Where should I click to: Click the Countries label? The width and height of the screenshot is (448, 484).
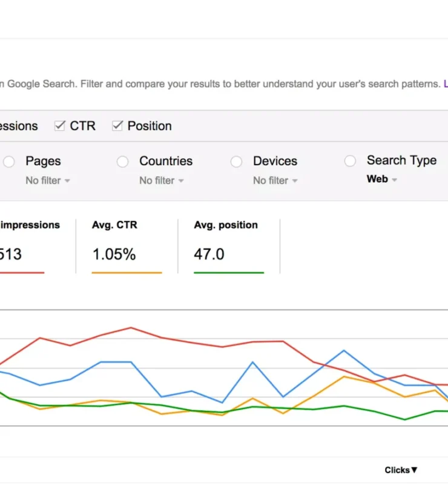click(x=166, y=161)
